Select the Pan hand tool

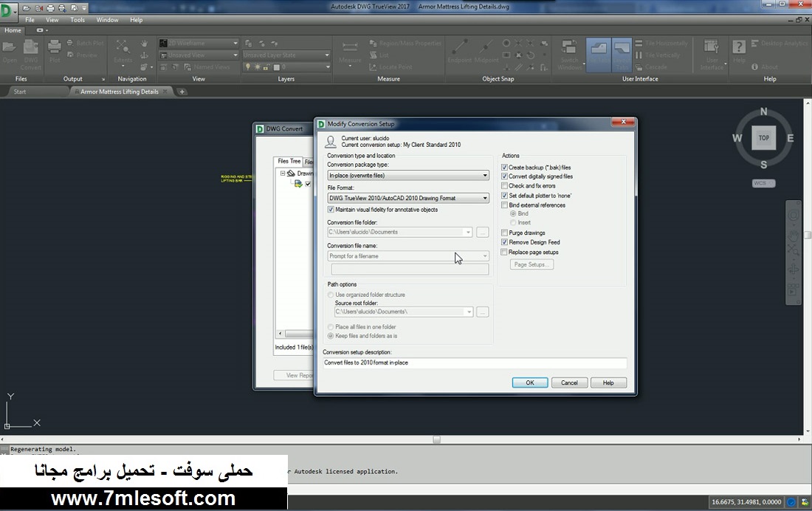[145, 43]
